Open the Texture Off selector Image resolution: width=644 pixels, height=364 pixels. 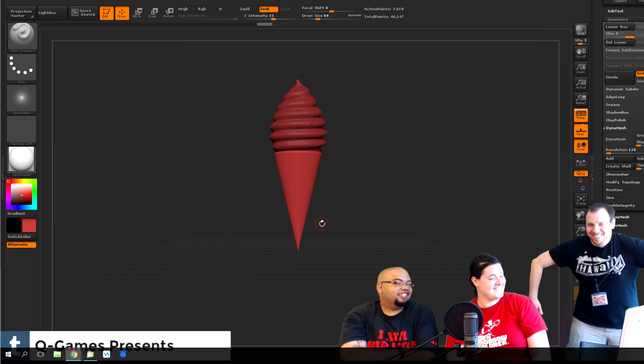(22, 130)
